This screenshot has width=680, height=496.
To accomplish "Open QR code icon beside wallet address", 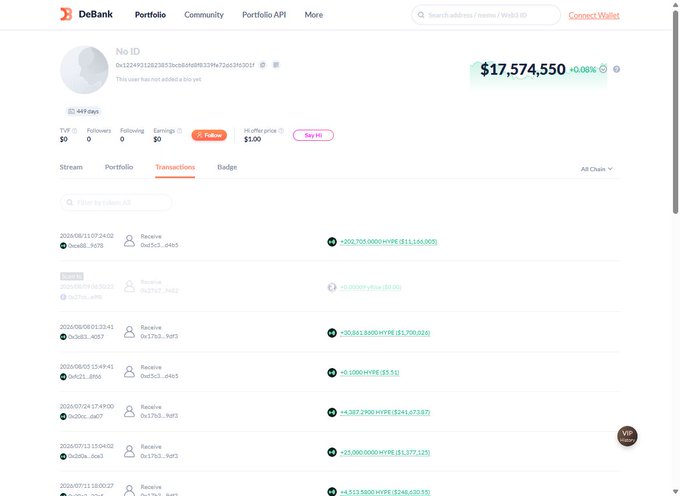I will [276, 65].
